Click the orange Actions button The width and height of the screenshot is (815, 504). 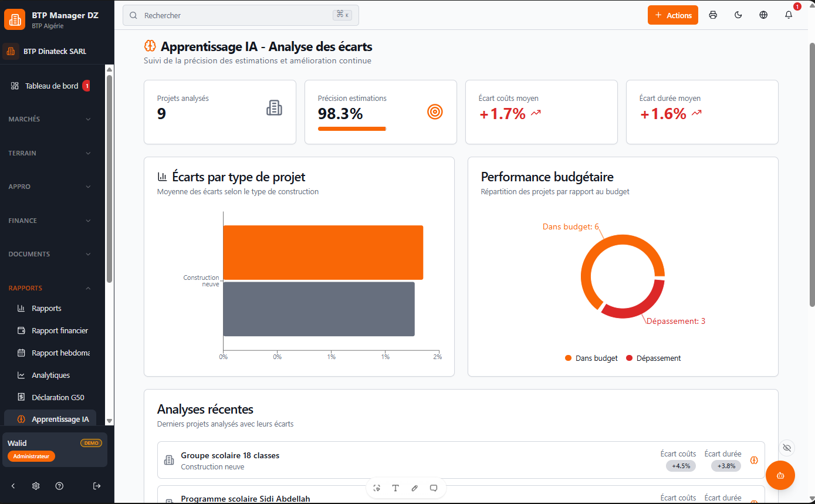673,15
